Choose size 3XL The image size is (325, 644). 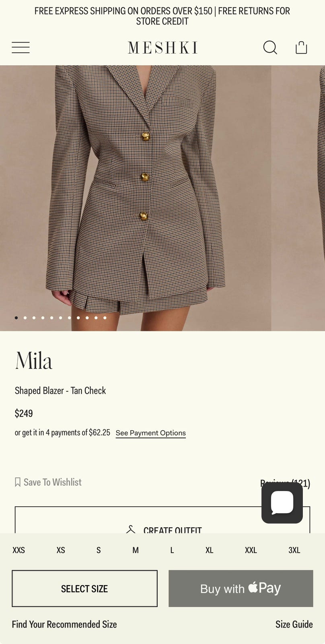click(x=294, y=550)
